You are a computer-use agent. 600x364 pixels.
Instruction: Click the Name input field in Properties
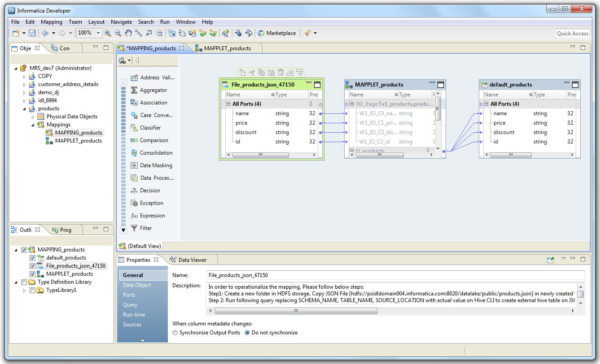point(395,275)
